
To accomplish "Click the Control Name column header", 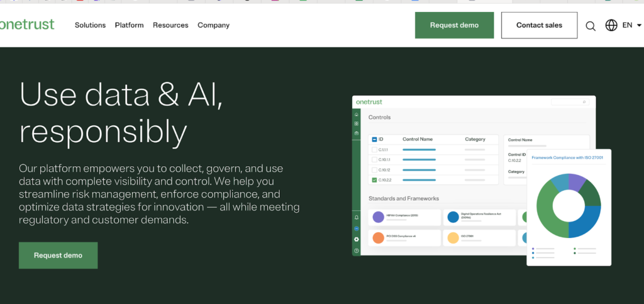I will (418, 139).
